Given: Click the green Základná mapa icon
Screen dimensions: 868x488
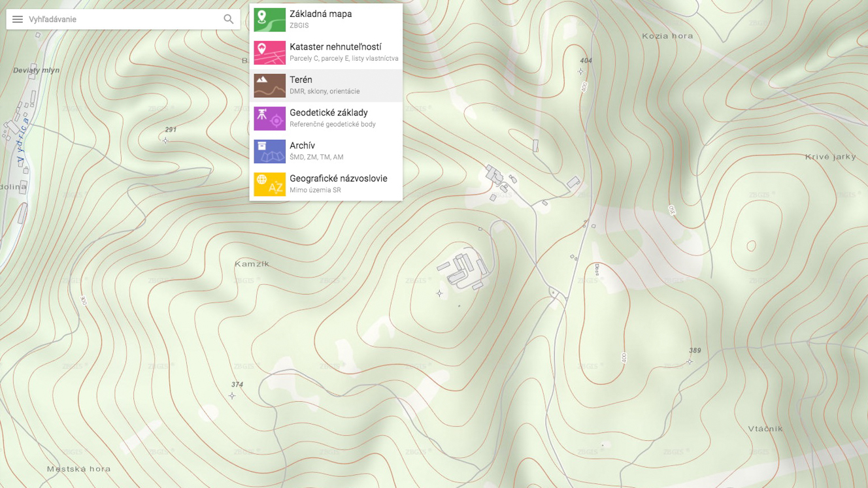Looking at the screenshot, I should click(x=269, y=20).
